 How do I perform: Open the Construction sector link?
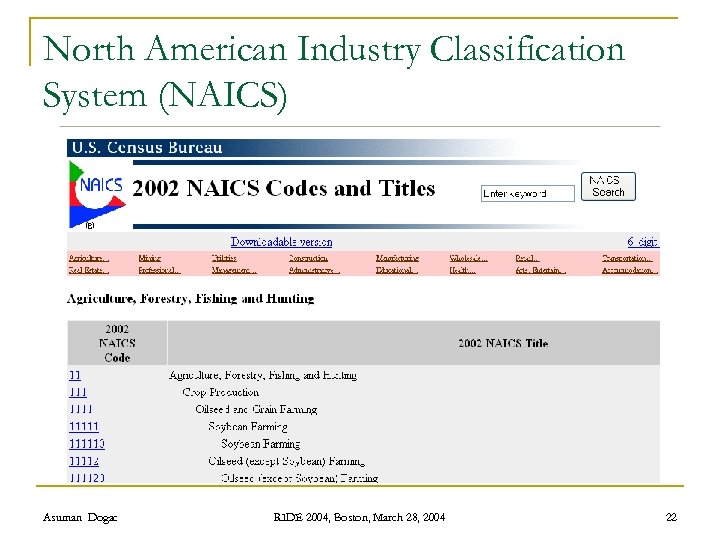pos(308,258)
